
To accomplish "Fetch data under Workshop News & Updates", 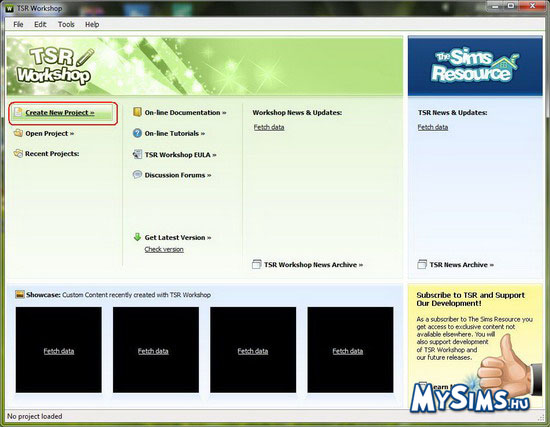I will (269, 127).
